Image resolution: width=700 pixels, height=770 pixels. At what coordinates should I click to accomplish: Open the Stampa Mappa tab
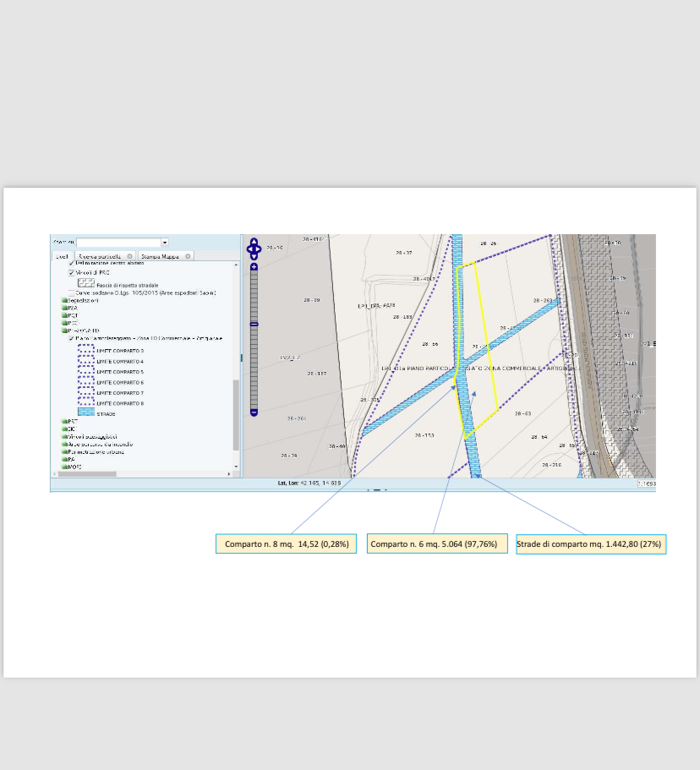(x=161, y=255)
